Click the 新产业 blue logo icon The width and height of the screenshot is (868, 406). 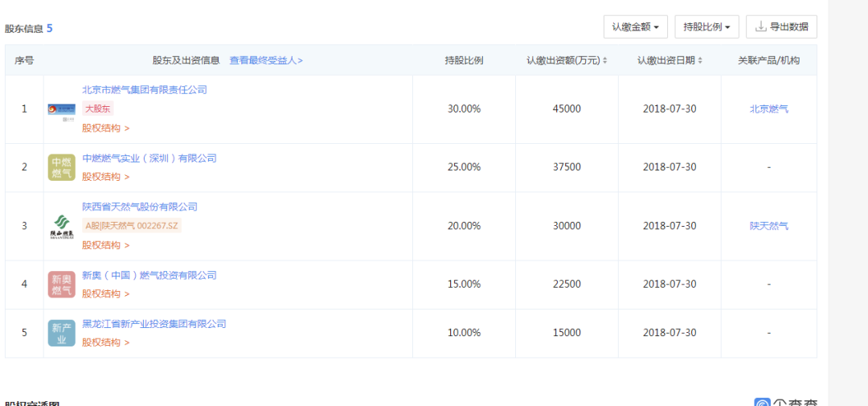coord(61,334)
